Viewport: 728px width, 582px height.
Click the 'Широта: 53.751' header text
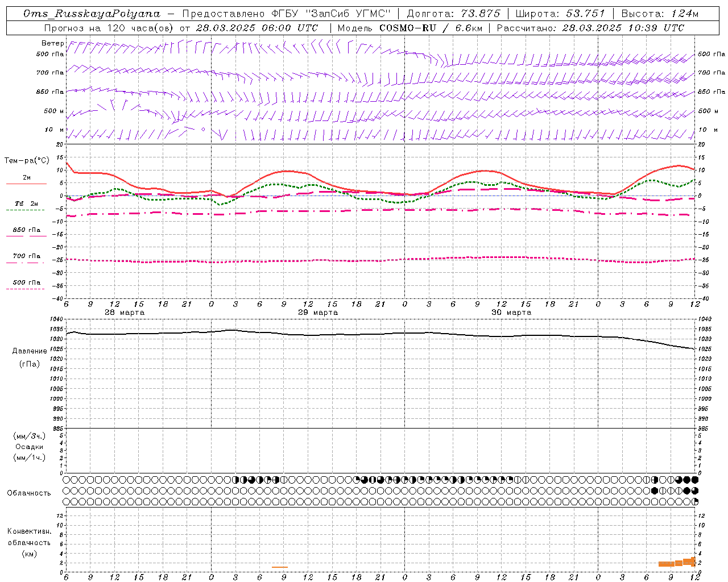(560, 14)
